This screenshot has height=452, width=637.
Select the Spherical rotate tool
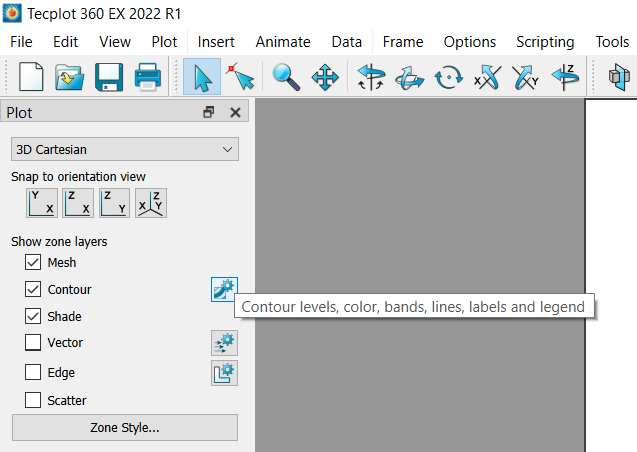(370, 76)
